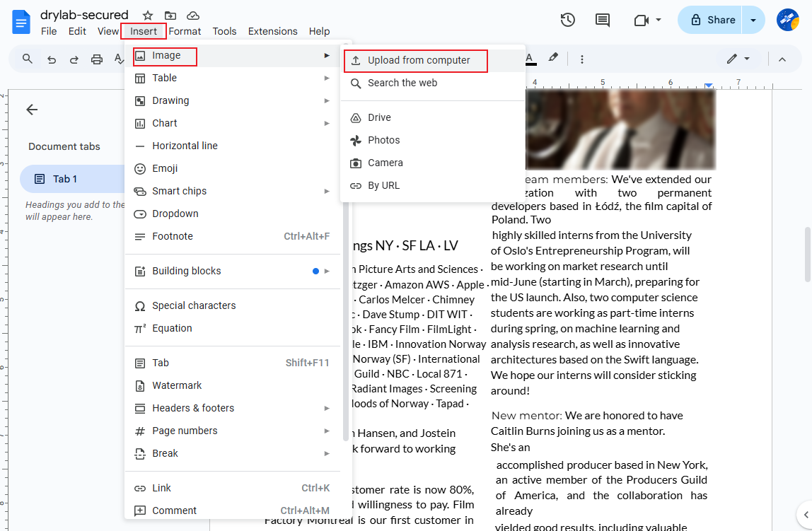Insert a Link

233,488
